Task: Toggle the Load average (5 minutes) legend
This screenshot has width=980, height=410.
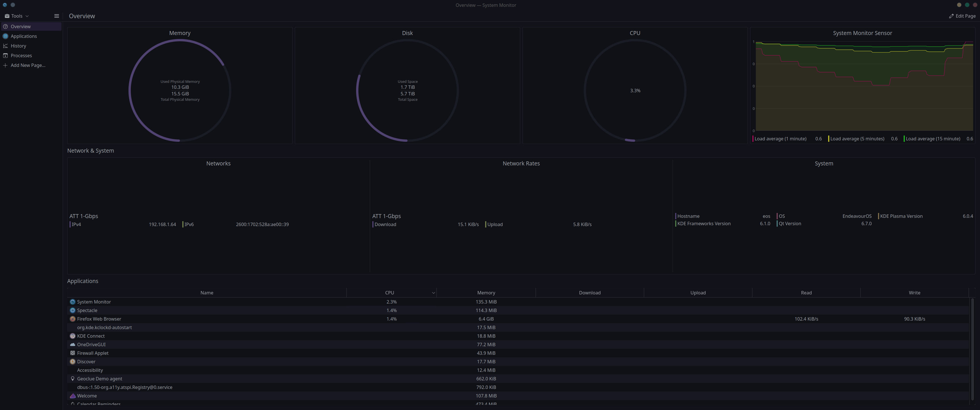Action: coord(857,138)
